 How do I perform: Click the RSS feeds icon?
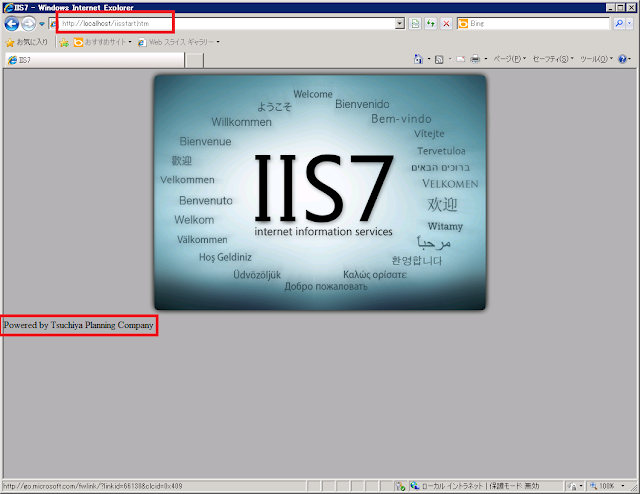[439, 60]
